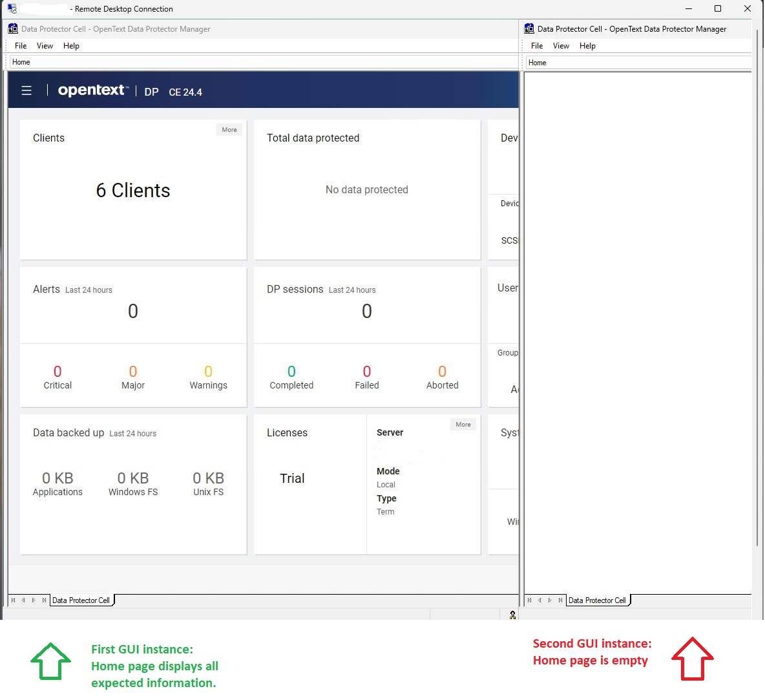
Task: Click the Remote Desktop Connection title bar icon
Action: tap(12, 8)
